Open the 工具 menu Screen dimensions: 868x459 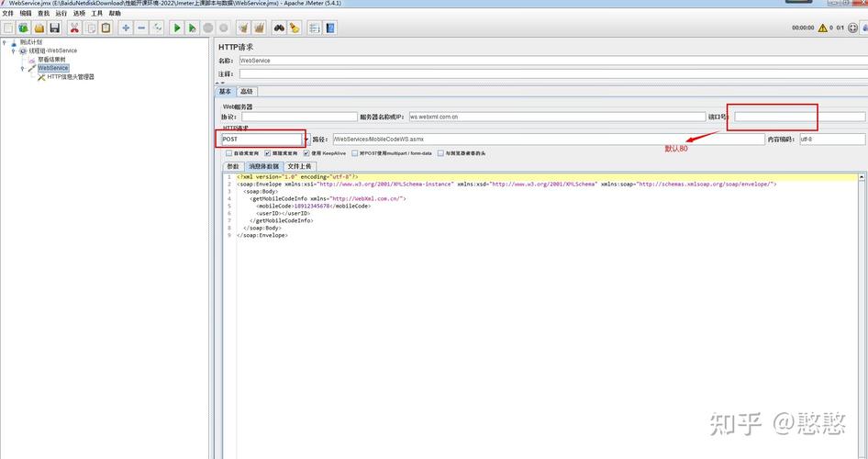97,13
